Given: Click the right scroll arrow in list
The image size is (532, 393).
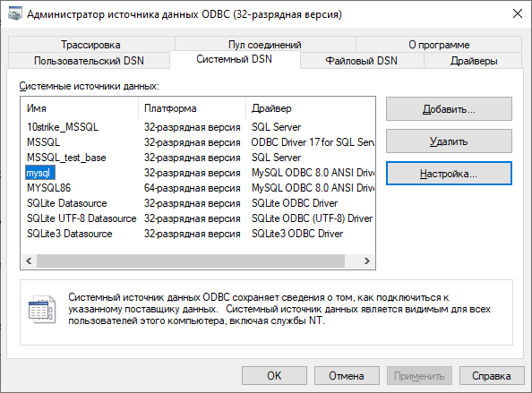Looking at the screenshot, I should click(x=367, y=261).
